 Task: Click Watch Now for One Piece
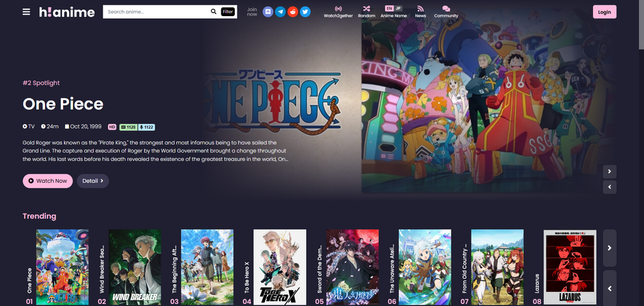(48, 181)
